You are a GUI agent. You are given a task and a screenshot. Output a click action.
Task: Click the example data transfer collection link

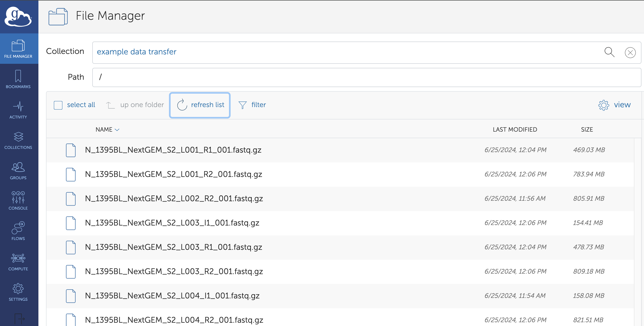click(x=136, y=52)
